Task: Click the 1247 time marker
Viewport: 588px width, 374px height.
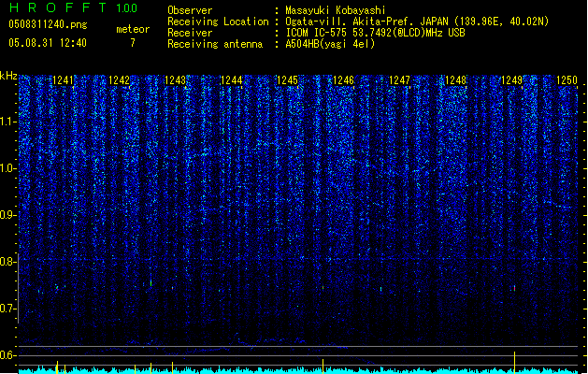Action: point(400,80)
